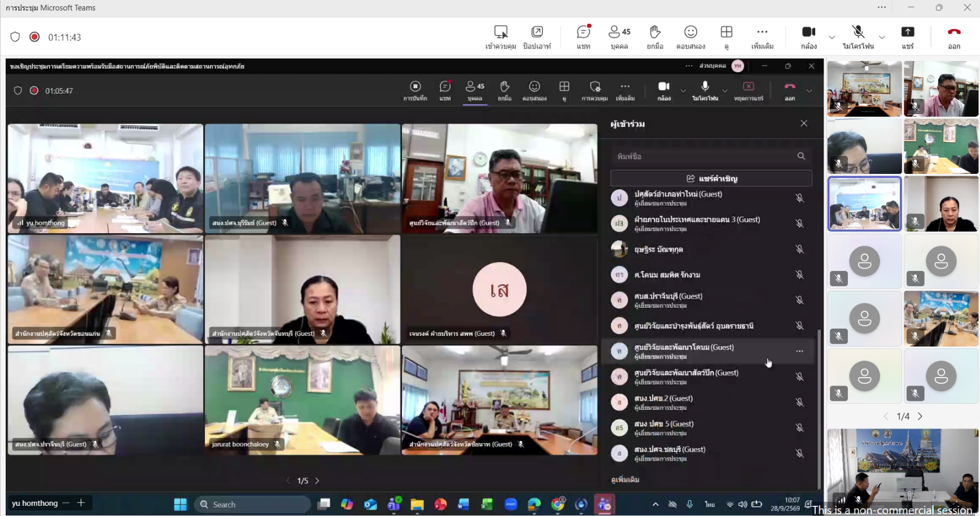980x516 pixels.
Task: Open the chat icon in the outer toolbar
Action: (584, 37)
